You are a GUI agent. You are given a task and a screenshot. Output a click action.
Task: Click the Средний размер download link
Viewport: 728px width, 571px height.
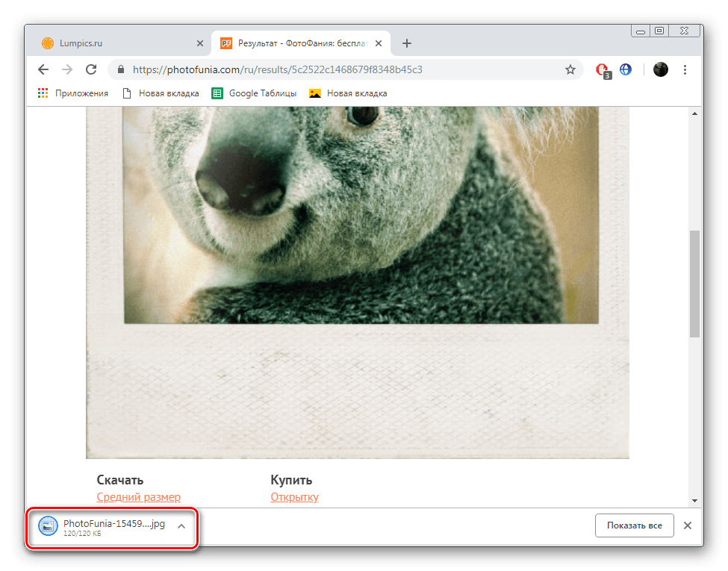139,497
